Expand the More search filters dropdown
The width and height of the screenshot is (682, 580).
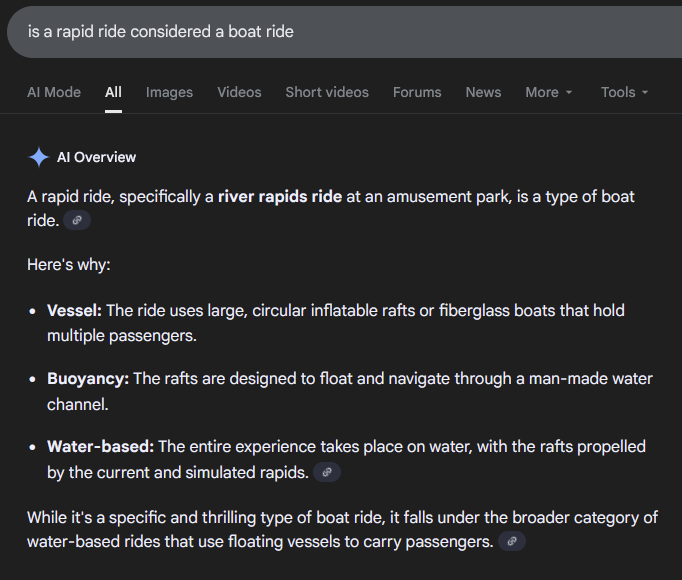click(549, 92)
